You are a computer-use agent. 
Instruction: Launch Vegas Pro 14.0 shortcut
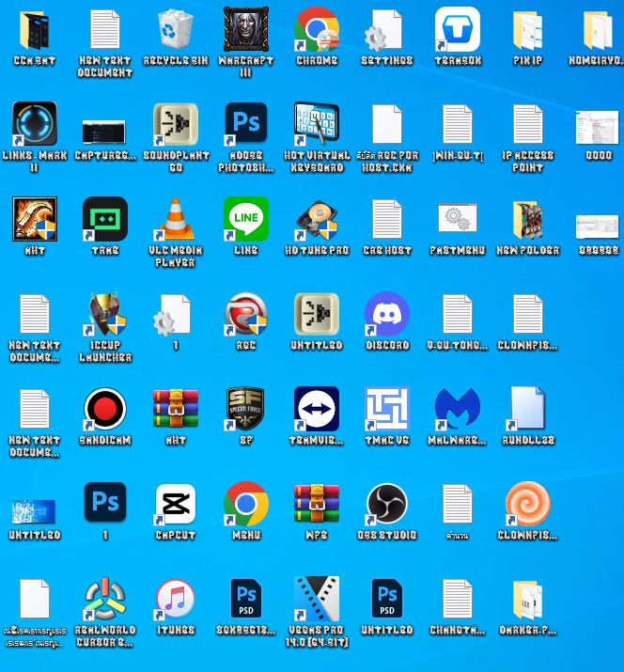click(x=317, y=600)
